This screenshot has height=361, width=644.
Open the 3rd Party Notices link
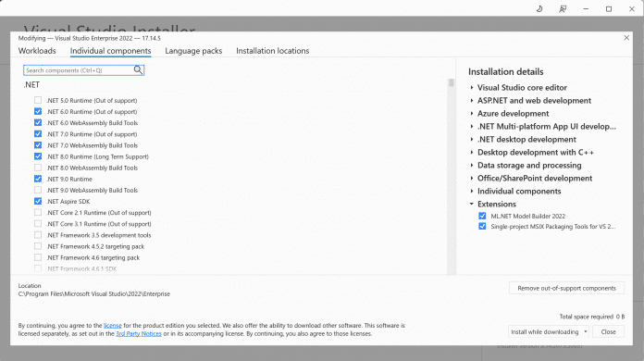[x=139, y=333]
